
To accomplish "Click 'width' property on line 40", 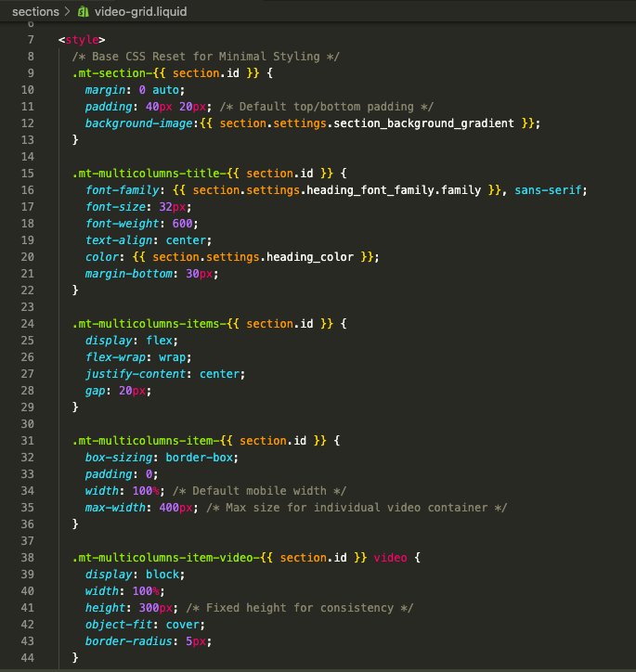I will (x=101, y=591).
